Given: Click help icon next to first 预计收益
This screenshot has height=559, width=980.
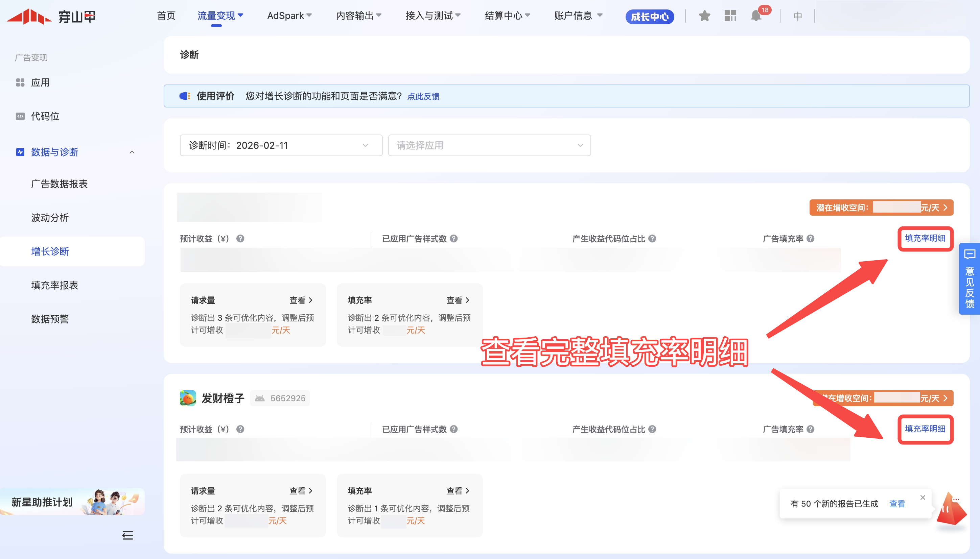Looking at the screenshot, I should click(x=240, y=238).
